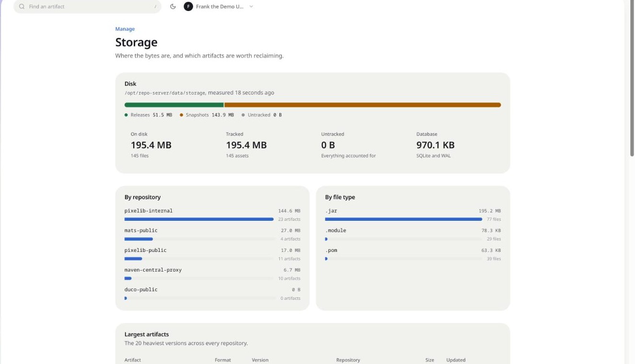The image size is (635, 364).
Task: Click the 145 assets label
Action: [x=237, y=156]
